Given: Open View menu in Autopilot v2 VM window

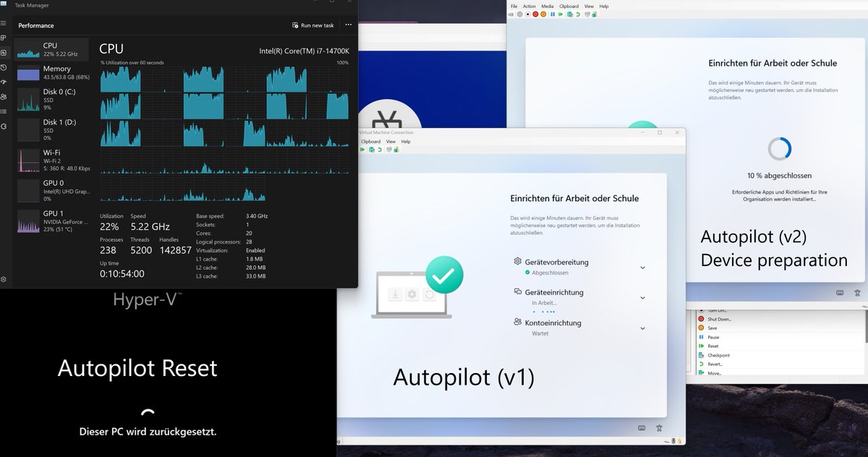Looking at the screenshot, I should [589, 7].
